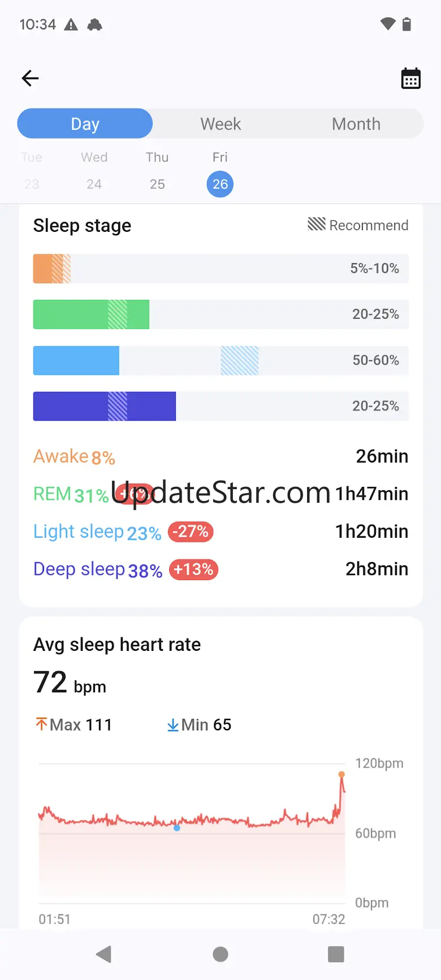Tap the Min heart rate arrow icon
441x980 pixels.
tap(173, 725)
